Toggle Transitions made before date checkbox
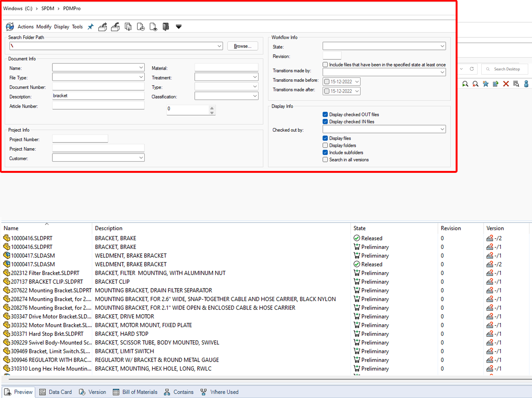This screenshot has width=532, height=398. click(x=327, y=82)
